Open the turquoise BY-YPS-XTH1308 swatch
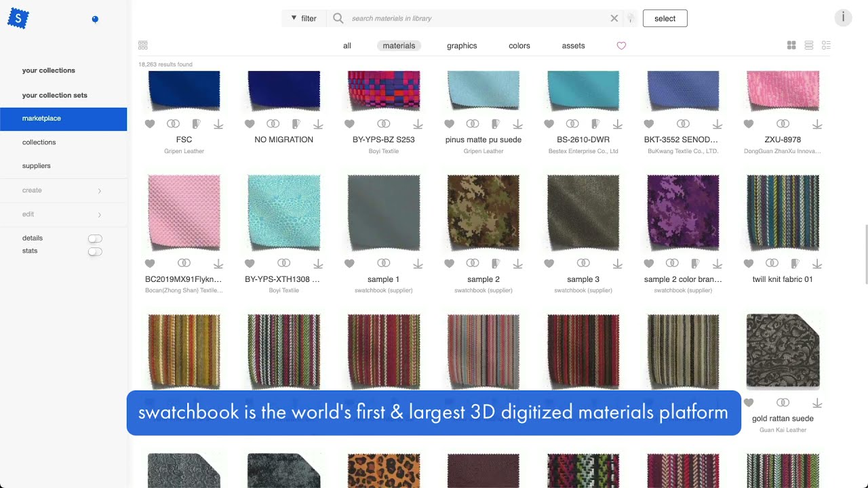The image size is (868, 488). tap(283, 212)
